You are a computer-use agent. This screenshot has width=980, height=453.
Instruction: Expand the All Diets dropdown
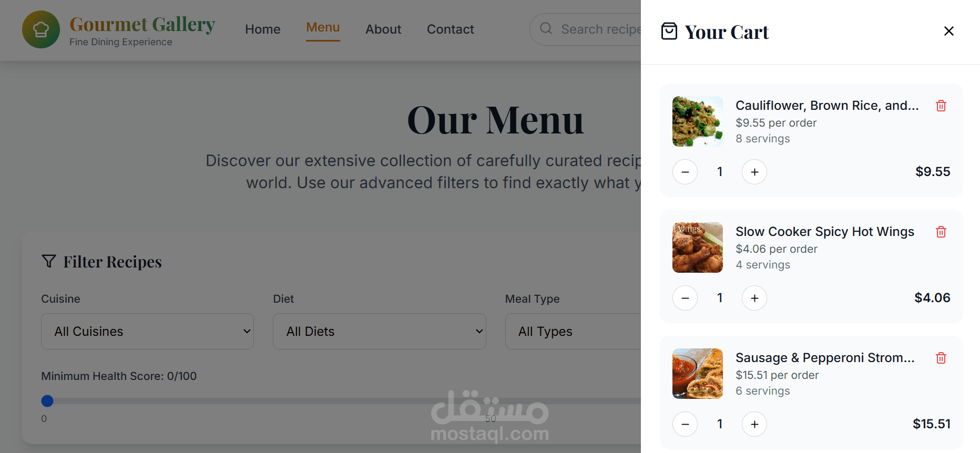[x=380, y=332]
